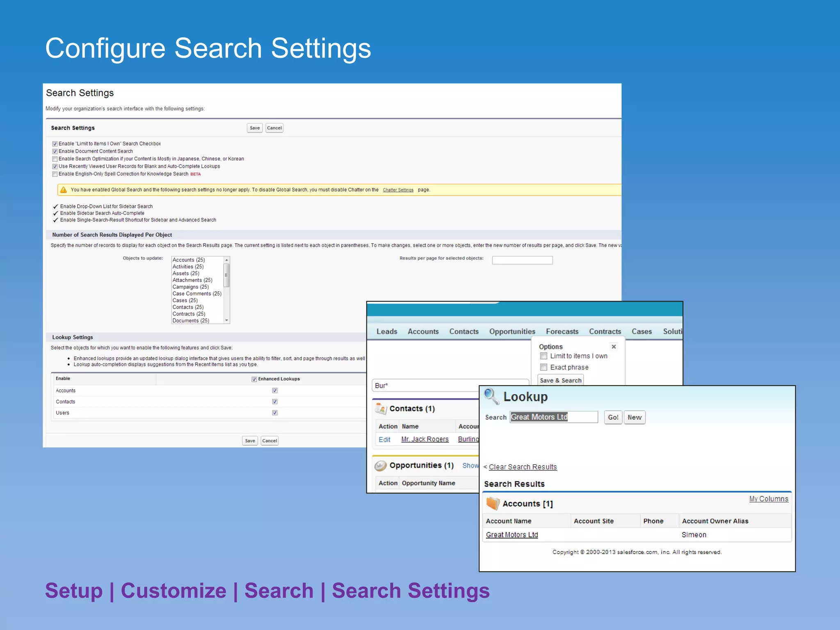Click Edit link for Jack Rogers
840x630 pixels.
pyautogui.click(x=384, y=440)
